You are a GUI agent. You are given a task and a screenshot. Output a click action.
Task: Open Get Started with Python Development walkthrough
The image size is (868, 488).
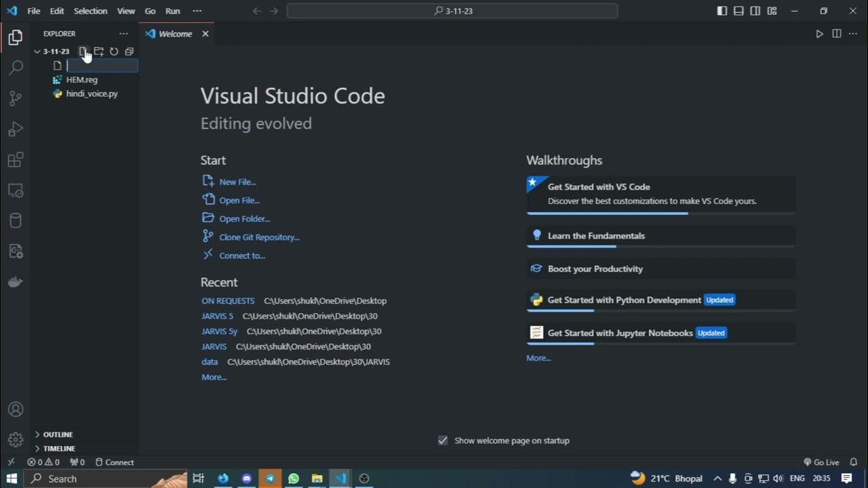(x=660, y=300)
